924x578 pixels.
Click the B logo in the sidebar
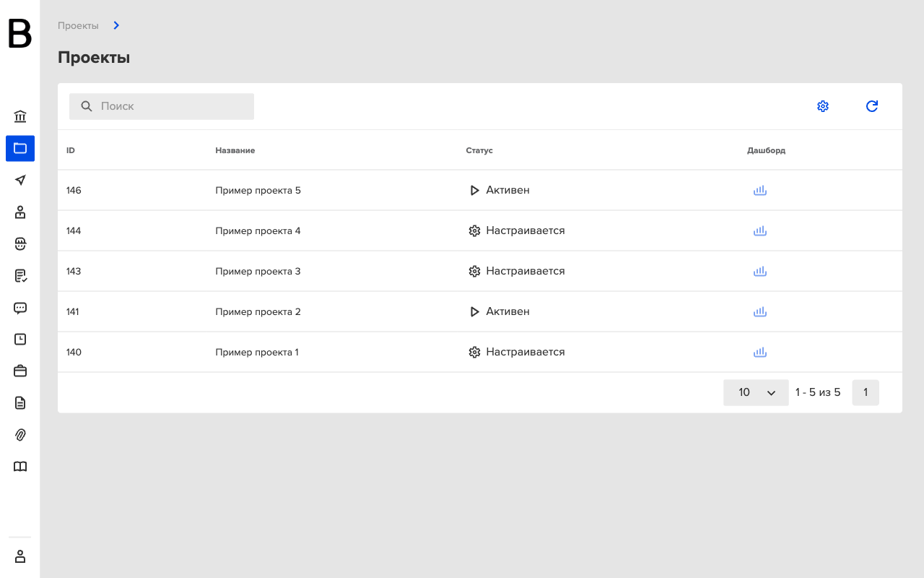click(x=19, y=34)
